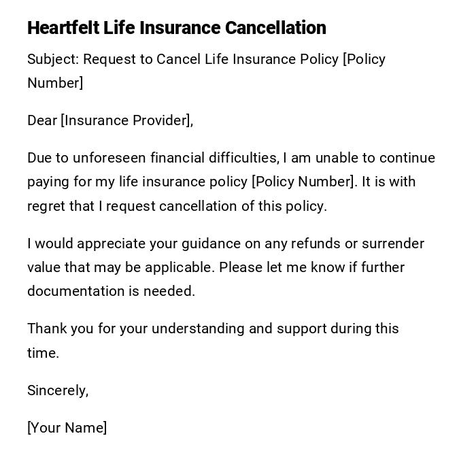
Task: Click the word 'Subject:' in first line
Action: click(x=53, y=59)
